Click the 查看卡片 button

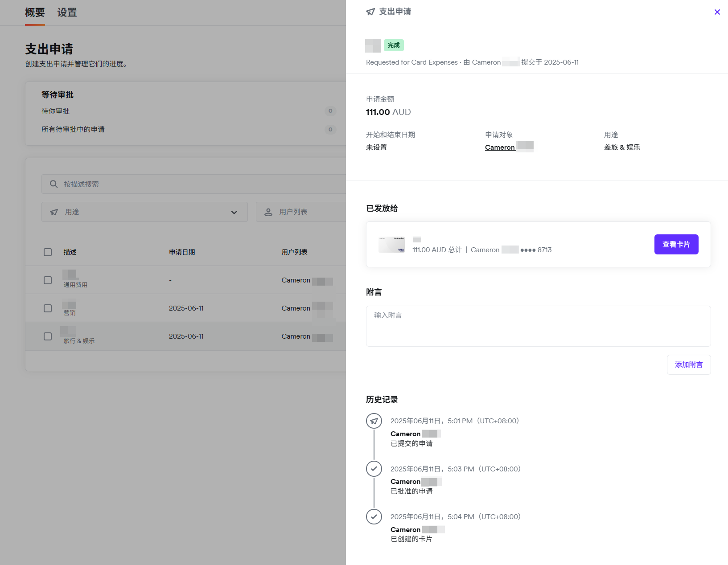click(676, 245)
